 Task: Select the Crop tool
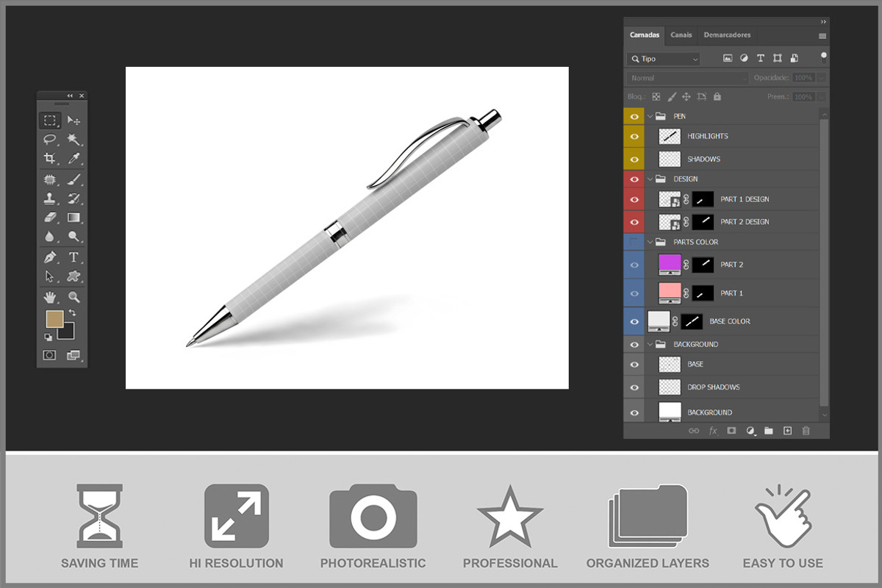tap(50, 158)
